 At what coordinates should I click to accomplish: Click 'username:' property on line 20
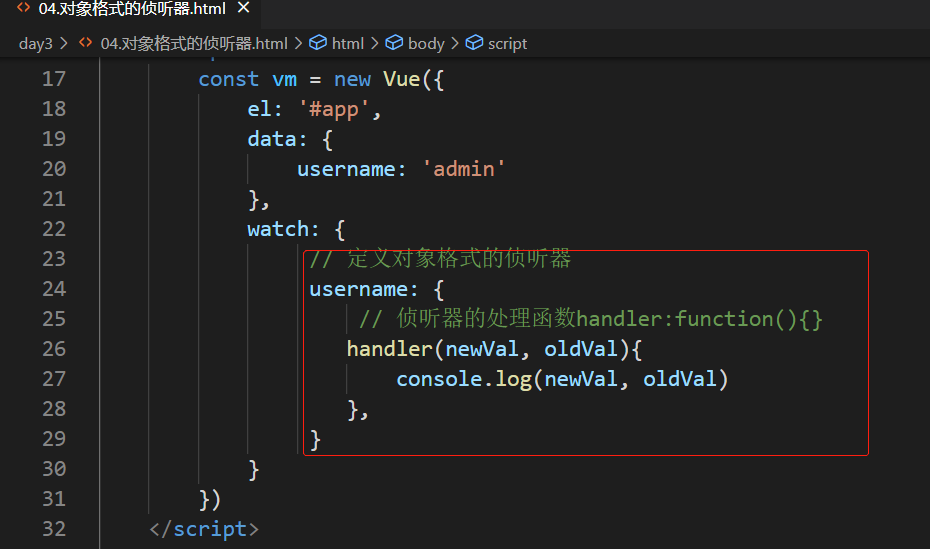click(x=352, y=170)
